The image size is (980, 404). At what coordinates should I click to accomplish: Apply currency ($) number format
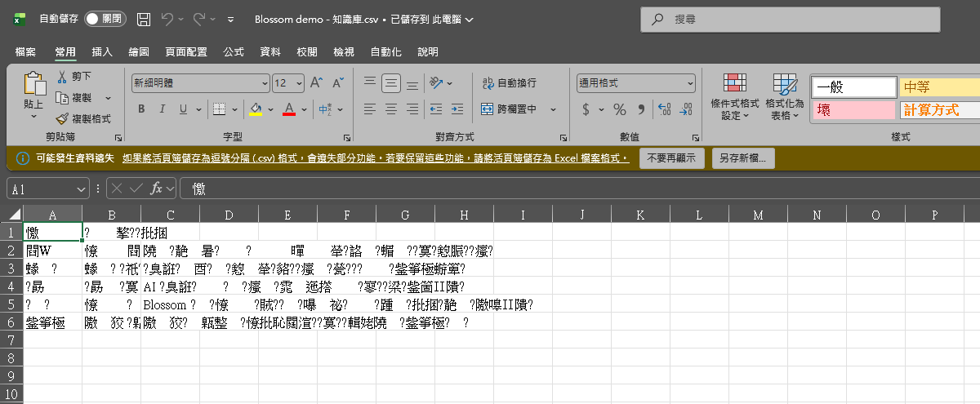click(x=586, y=109)
